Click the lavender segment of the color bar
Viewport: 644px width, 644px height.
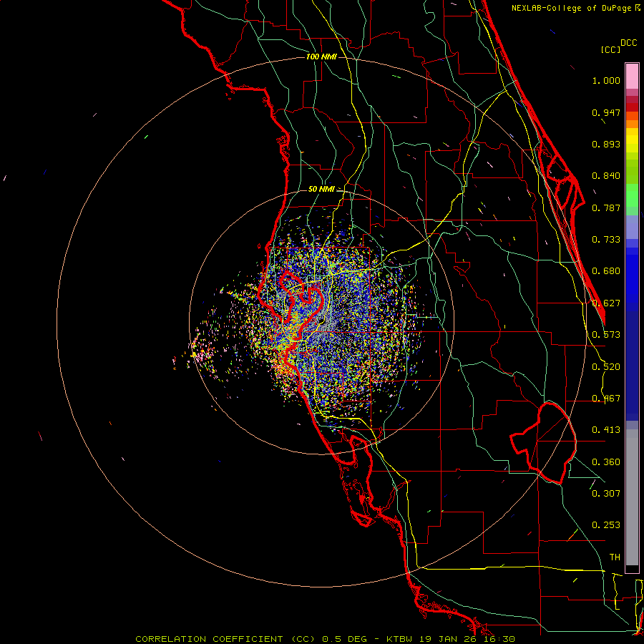[x=632, y=227]
